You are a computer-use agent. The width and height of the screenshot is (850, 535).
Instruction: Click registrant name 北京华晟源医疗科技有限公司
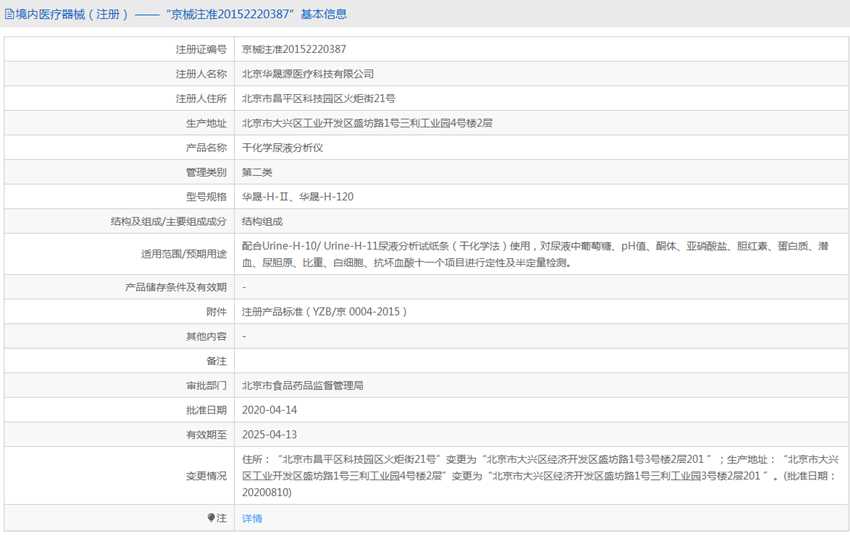click(308, 74)
